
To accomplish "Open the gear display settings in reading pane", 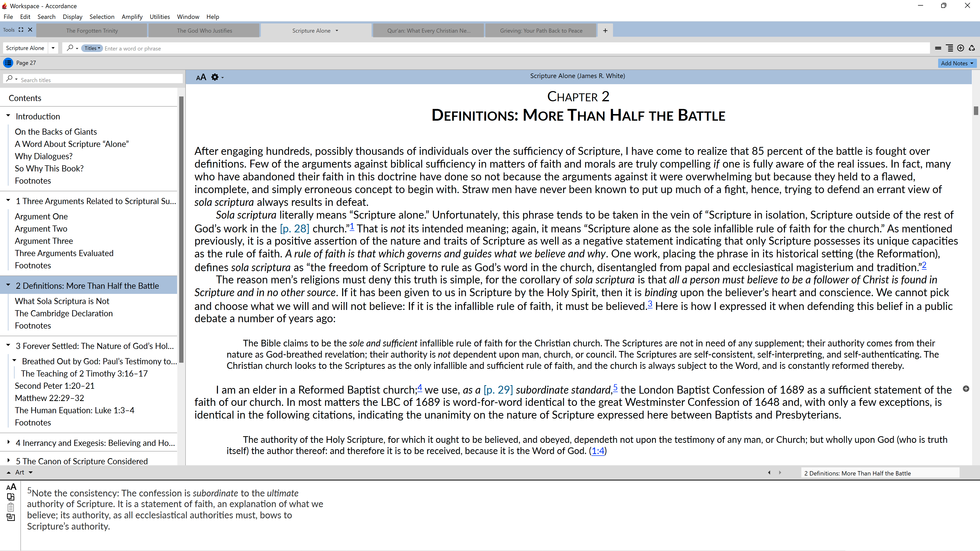I will tap(215, 77).
